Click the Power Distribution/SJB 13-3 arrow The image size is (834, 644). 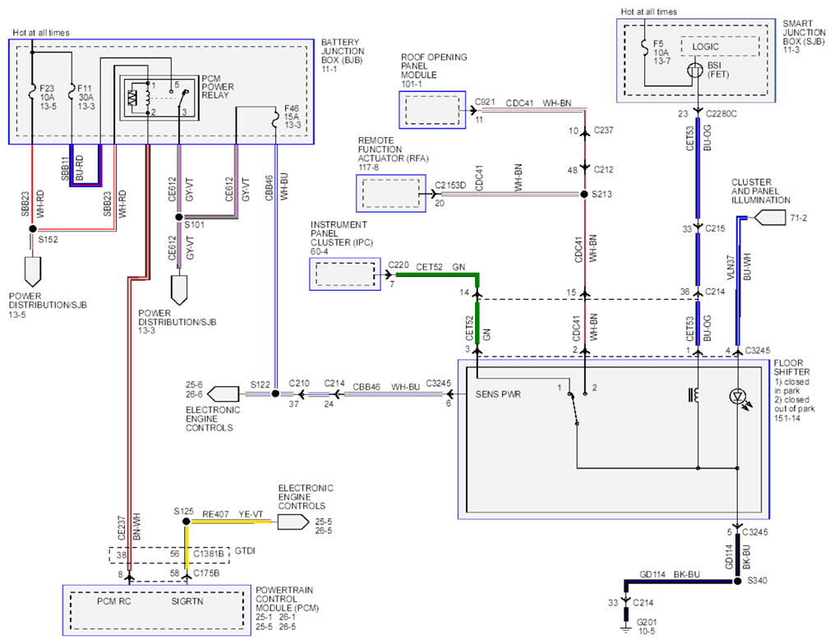(179, 290)
